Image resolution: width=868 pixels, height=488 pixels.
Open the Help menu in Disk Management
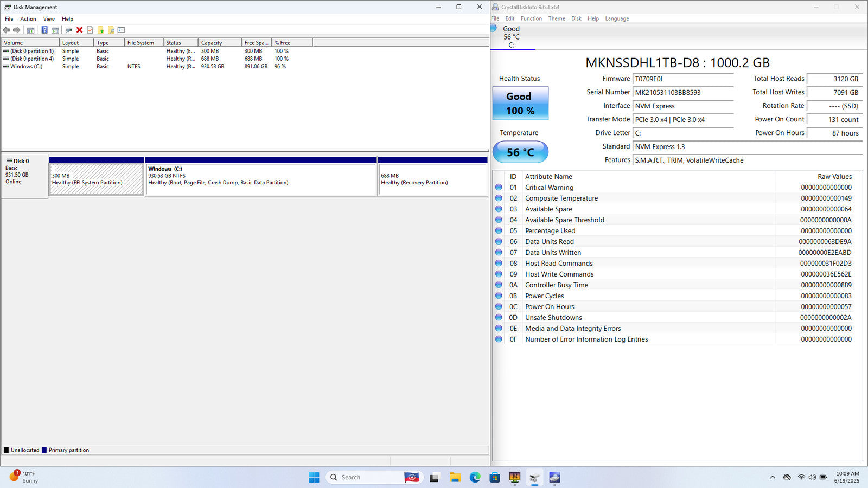(67, 18)
